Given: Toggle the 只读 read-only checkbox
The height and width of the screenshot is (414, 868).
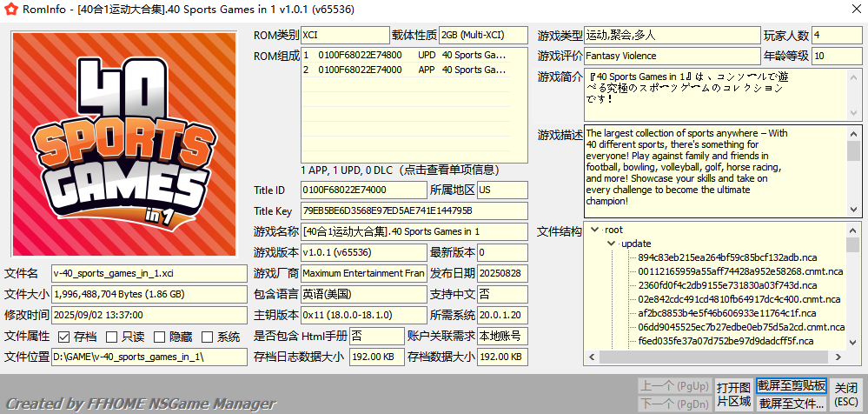Looking at the screenshot, I should point(111,337).
